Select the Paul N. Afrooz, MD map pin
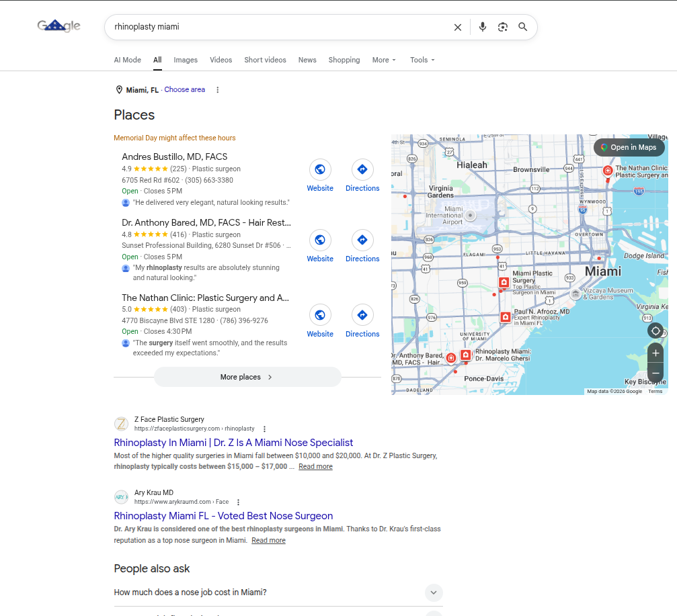 pyautogui.click(x=505, y=317)
